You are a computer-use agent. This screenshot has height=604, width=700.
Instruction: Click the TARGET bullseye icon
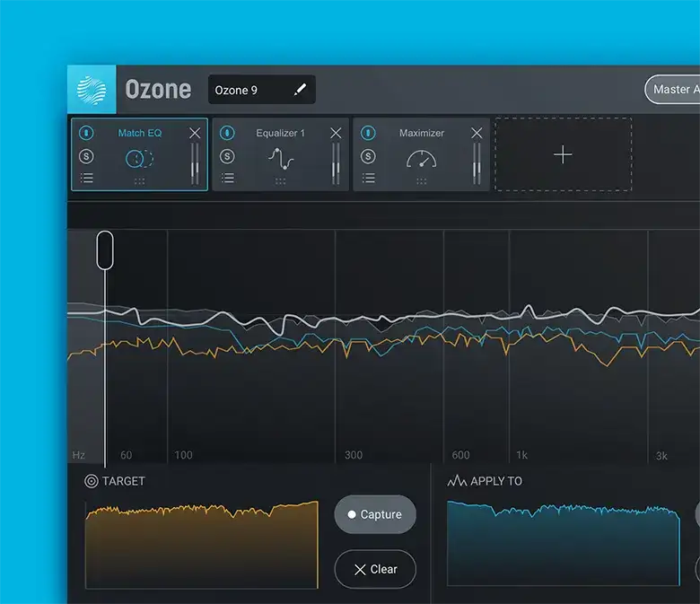pos(91,481)
